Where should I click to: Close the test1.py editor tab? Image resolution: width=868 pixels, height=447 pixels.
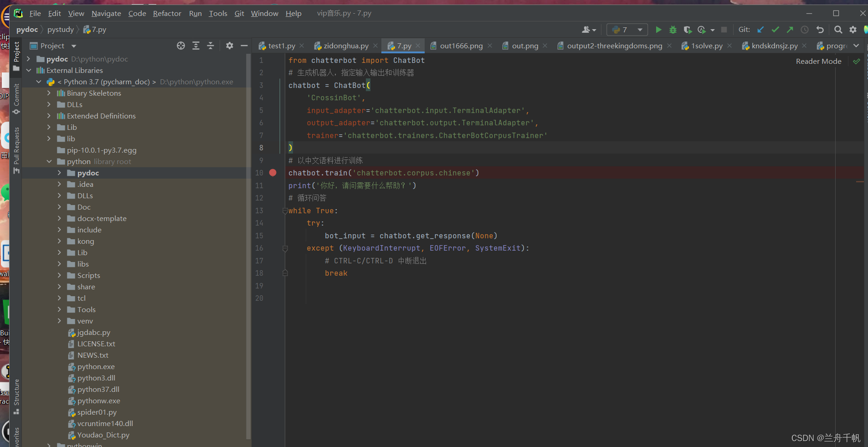click(x=302, y=46)
